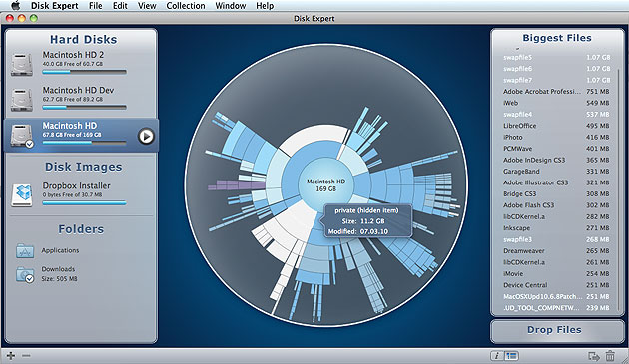Screen dimensions: 629x364
Task: Select Adobe Illustrator CS3 entry
Action: [557, 182]
